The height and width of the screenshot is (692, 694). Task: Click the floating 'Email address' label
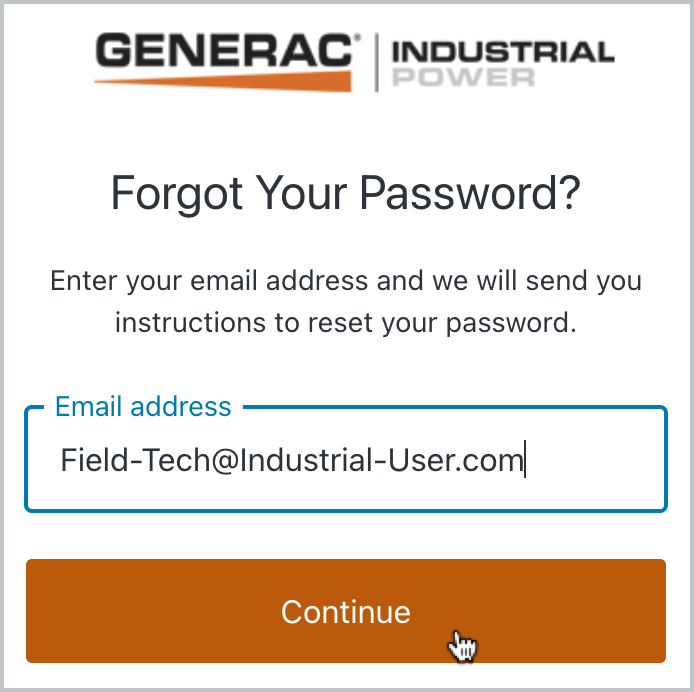coord(143,407)
